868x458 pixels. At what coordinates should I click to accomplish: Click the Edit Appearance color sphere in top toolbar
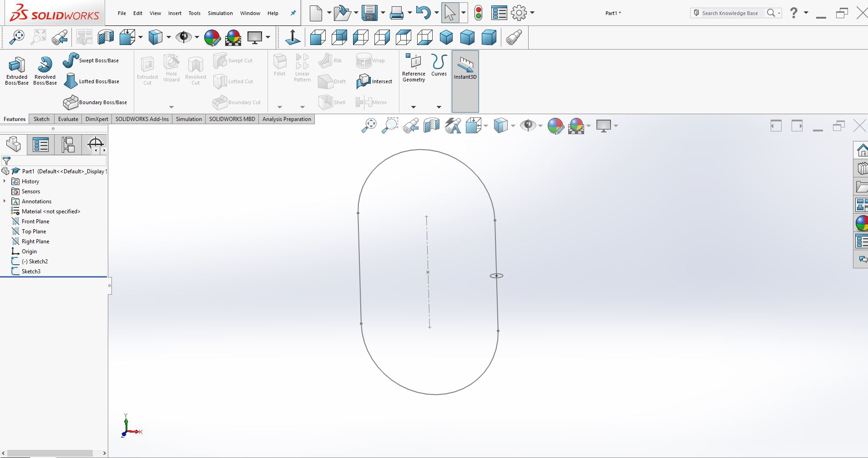(x=212, y=37)
